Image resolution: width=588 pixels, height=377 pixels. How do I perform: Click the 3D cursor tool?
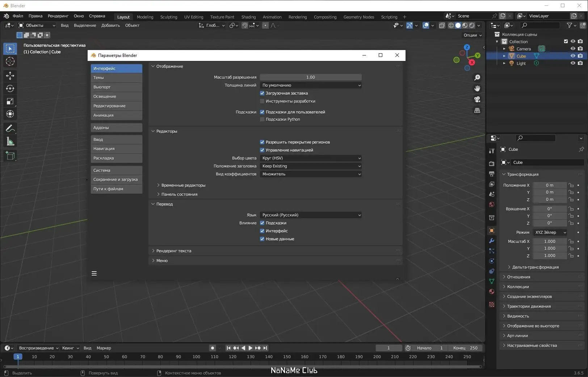pos(10,61)
